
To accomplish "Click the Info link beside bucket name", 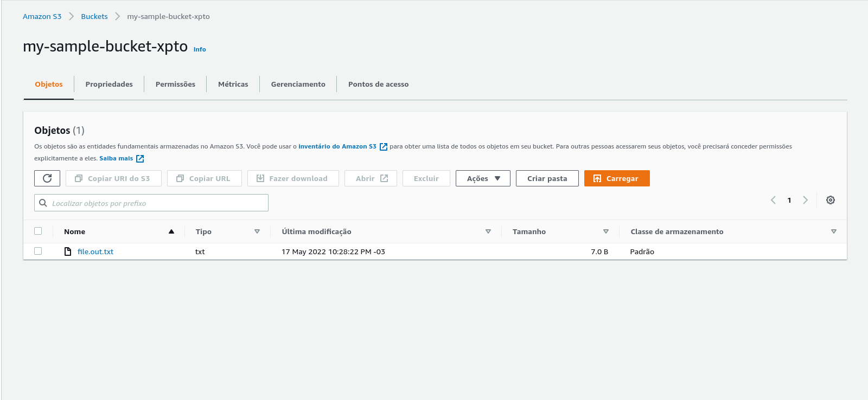I will (x=200, y=49).
